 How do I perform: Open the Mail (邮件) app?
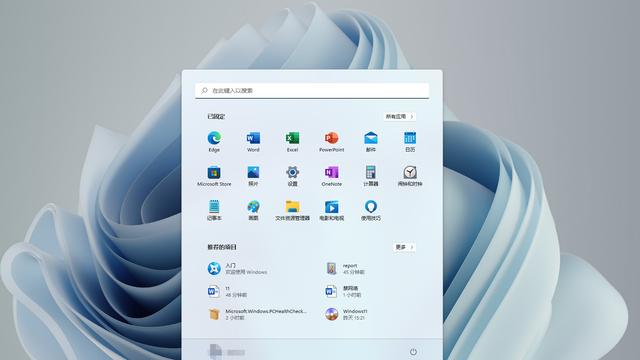pos(371,142)
